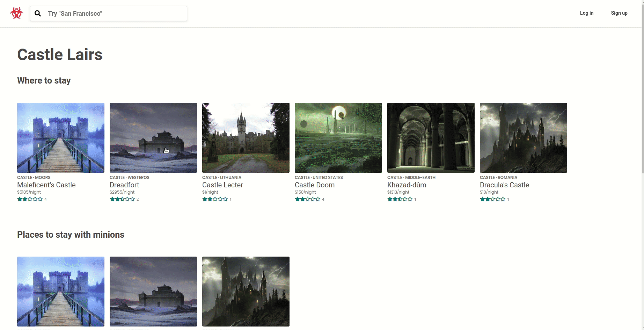Open Dreadfort photo in minions section

tap(153, 292)
